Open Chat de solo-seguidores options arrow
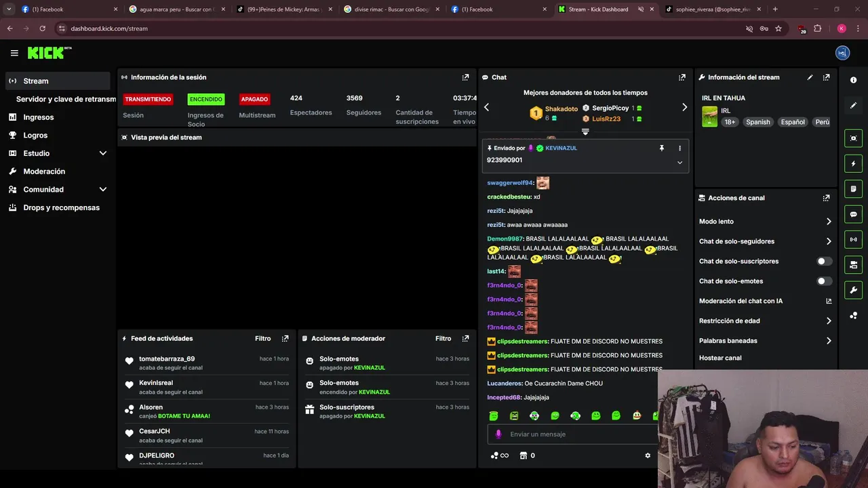The height and width of the screenshot is (488, 868). click(829, 241)
